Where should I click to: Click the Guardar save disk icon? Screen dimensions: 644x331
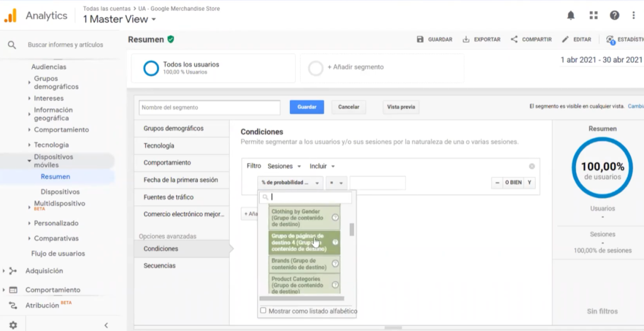(420, 40)
